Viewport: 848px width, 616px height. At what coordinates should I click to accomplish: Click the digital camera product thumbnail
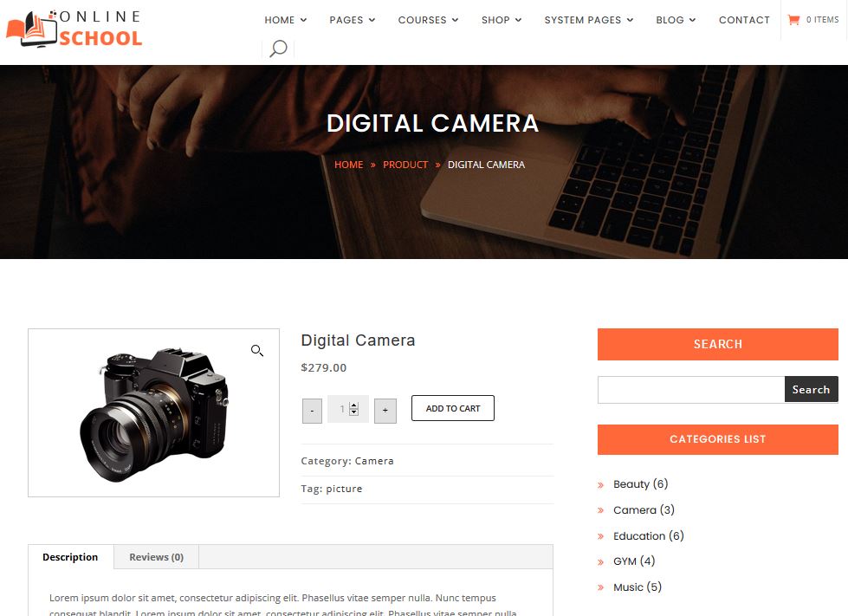153,412
